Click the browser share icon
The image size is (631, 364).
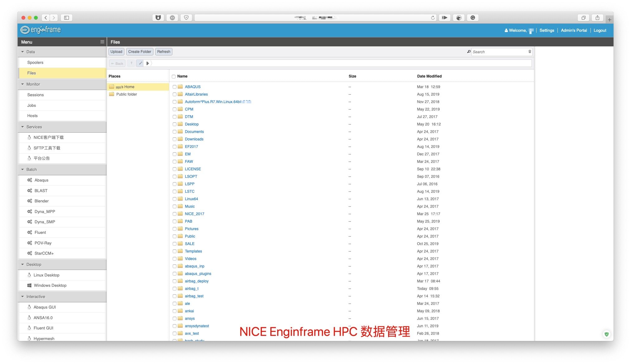pyautogui.click(x=597, y=18)
